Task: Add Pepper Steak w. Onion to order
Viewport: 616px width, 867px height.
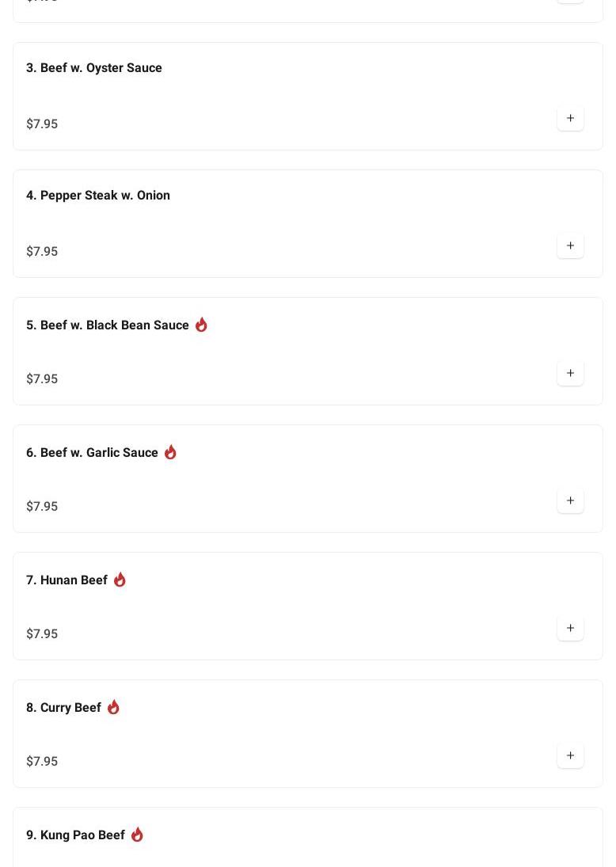Action: [x=570, y=245]
